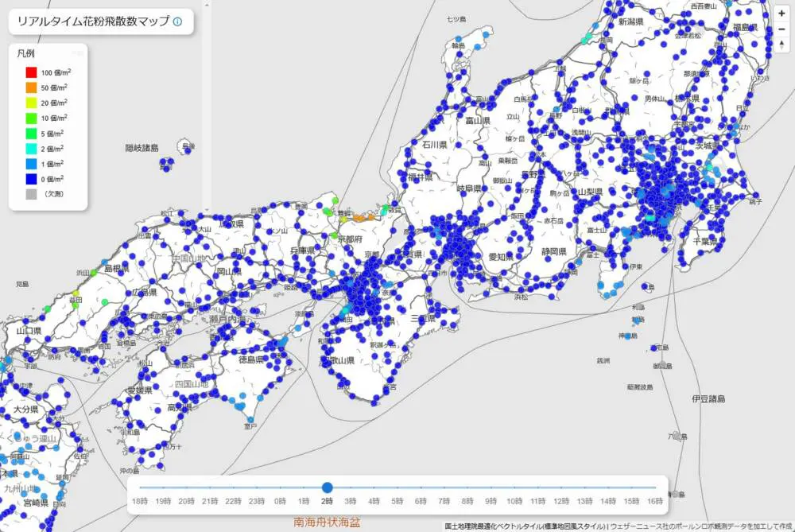Click the green 5 個/m² legend swatch
The image size is (795, 532).
(32, 134)
